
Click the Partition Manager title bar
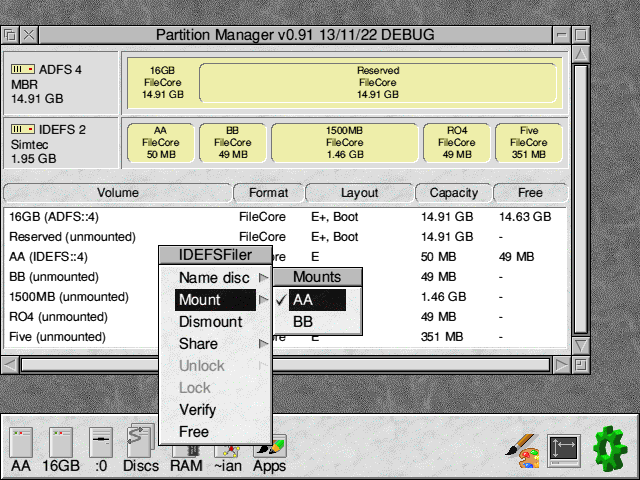click(x=296, y=35)
